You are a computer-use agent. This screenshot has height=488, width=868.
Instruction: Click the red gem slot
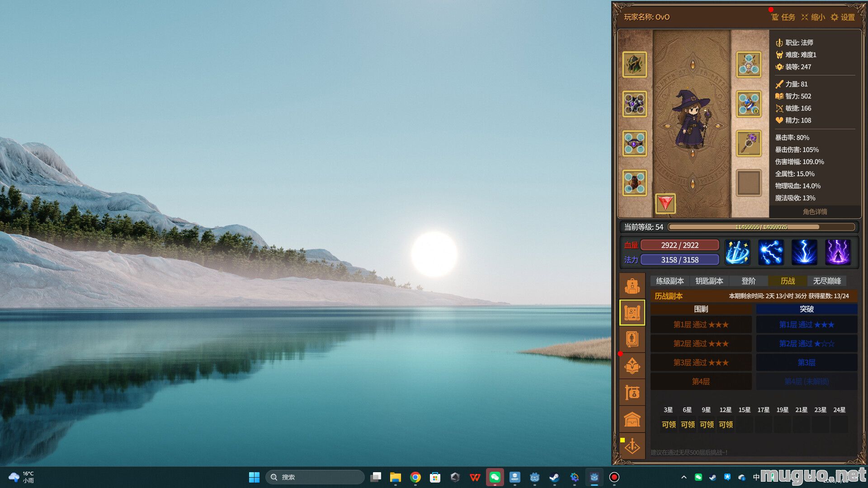pos(665,203)
